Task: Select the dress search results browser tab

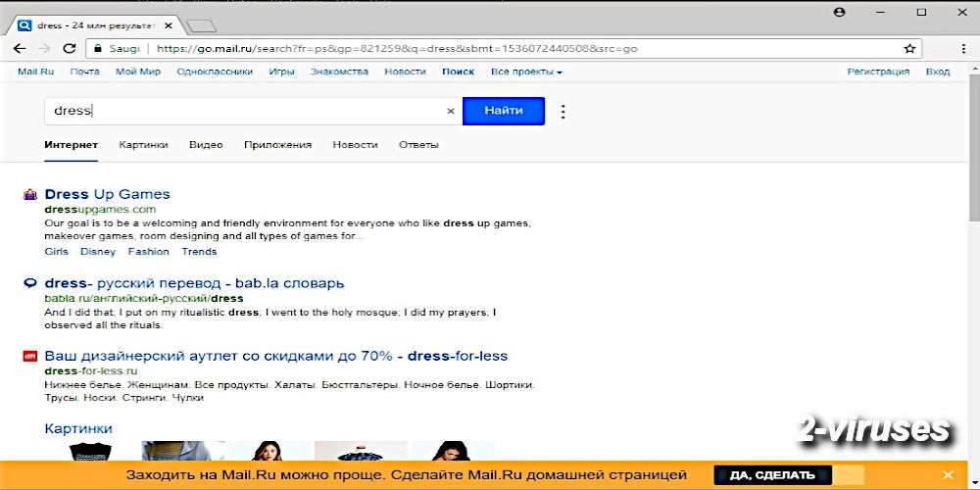Action: point(97,25)
